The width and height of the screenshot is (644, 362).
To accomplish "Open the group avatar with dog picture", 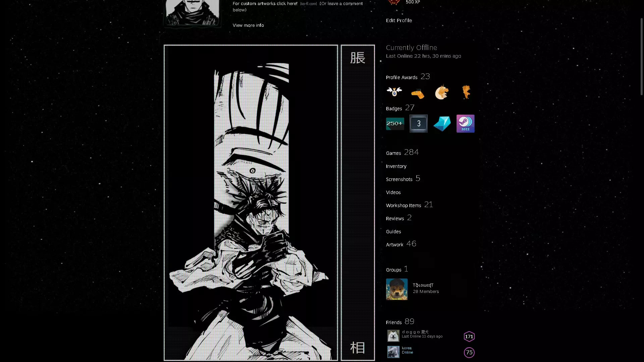I will (x=397, y=289).
